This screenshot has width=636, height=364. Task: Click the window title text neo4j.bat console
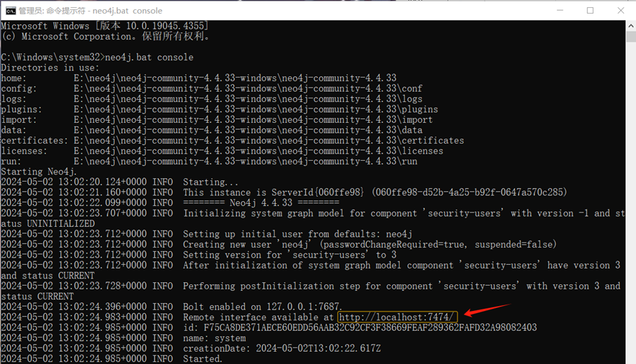127,11
